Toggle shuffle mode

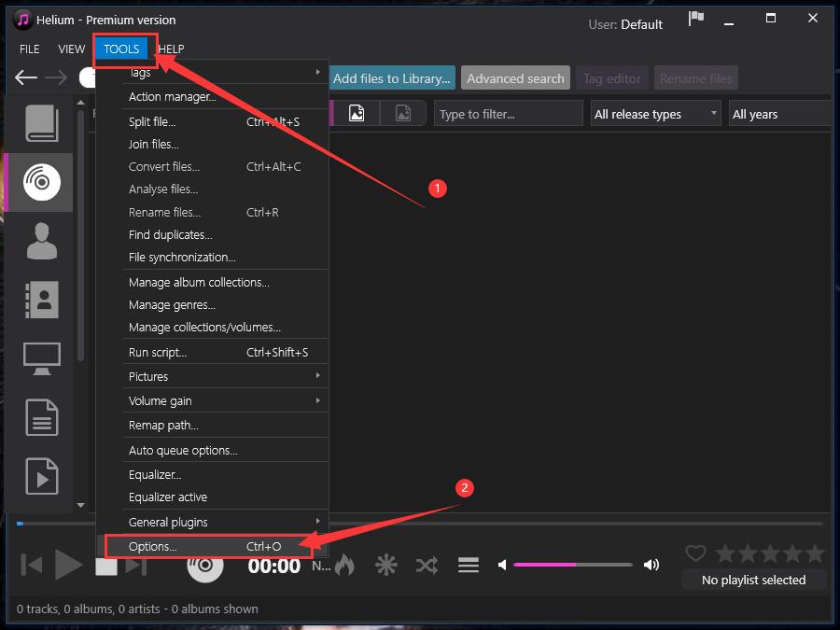pos(427,566)
